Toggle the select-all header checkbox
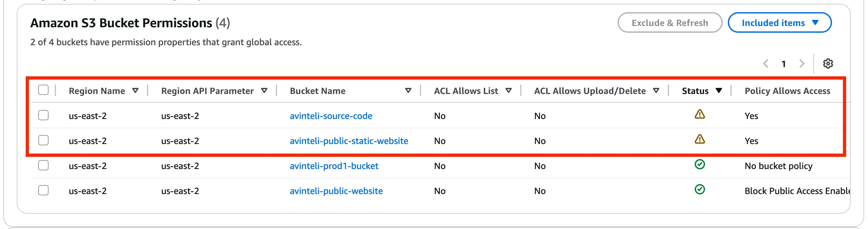Viewport: 868px width, 229px height. pos(43,90)
